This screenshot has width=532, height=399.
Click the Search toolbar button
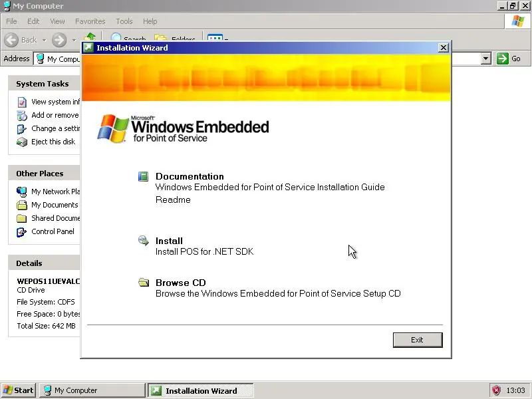128,37
